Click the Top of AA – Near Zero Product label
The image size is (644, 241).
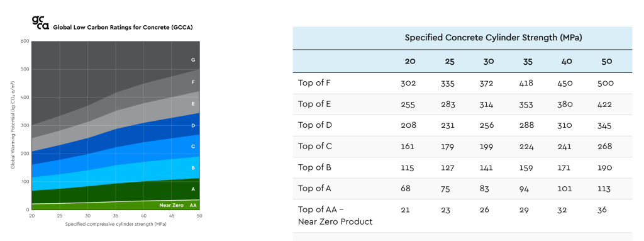pos(335,215)
